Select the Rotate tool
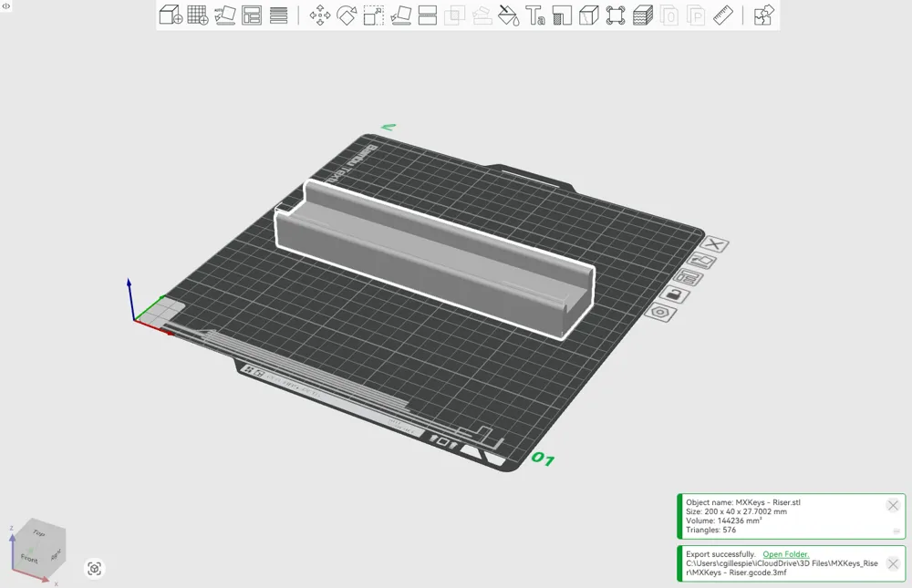The width and height of the screenshot is (912, 588). coord(347,15)
